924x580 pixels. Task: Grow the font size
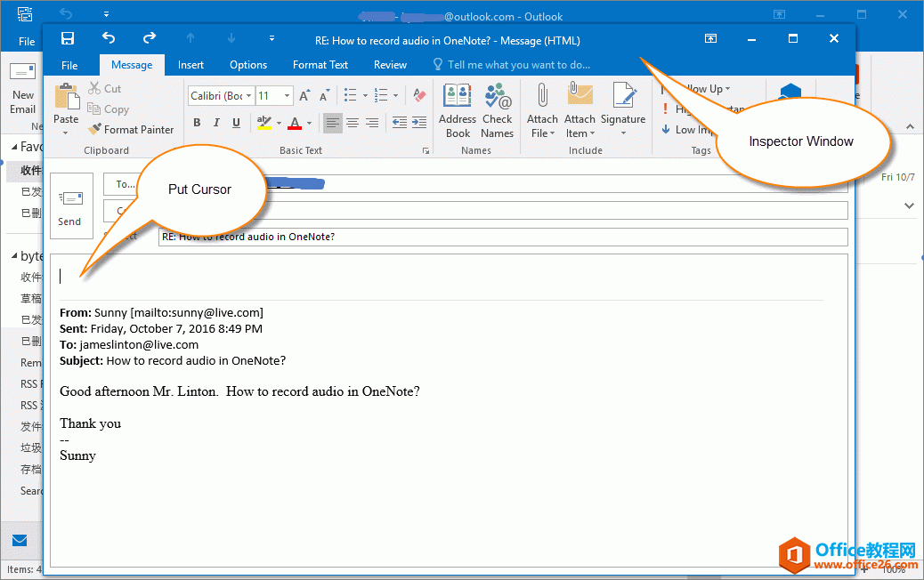[x=304, y=95]
